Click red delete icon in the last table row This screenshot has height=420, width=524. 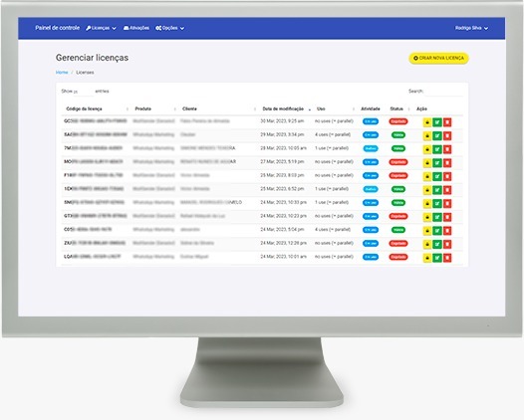[447, 258]
